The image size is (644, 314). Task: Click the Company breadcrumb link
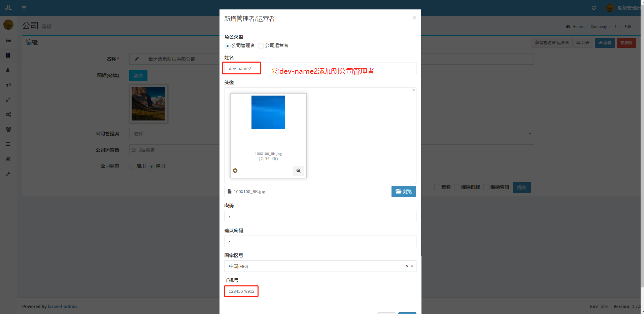pos(599,27)
